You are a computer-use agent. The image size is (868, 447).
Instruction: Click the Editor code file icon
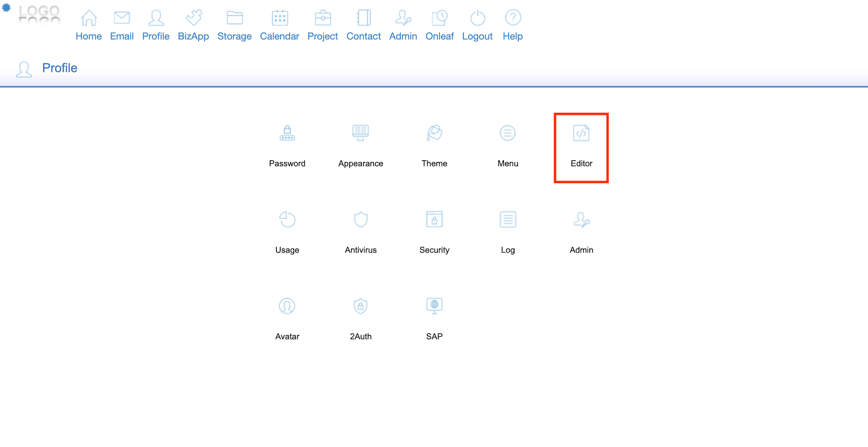(x=581, y=133)
